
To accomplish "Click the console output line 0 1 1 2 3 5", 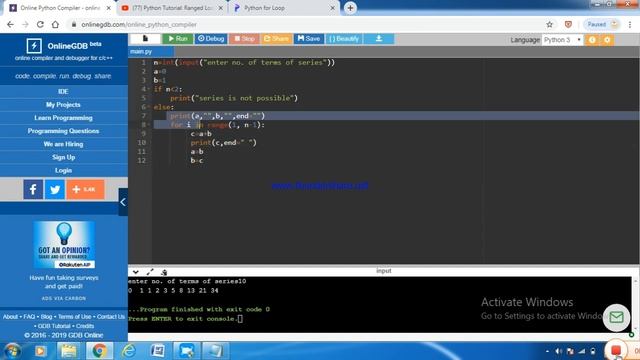I will point(173,291).
